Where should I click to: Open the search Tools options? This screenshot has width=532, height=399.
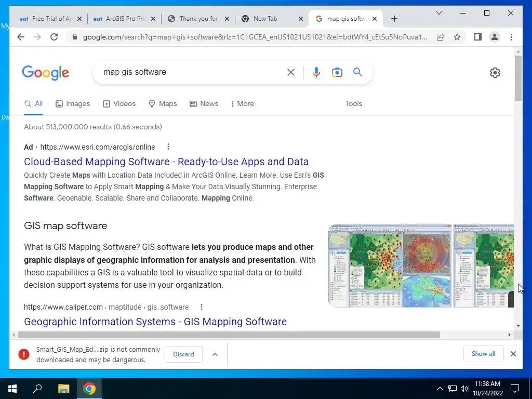click(353, 103)
